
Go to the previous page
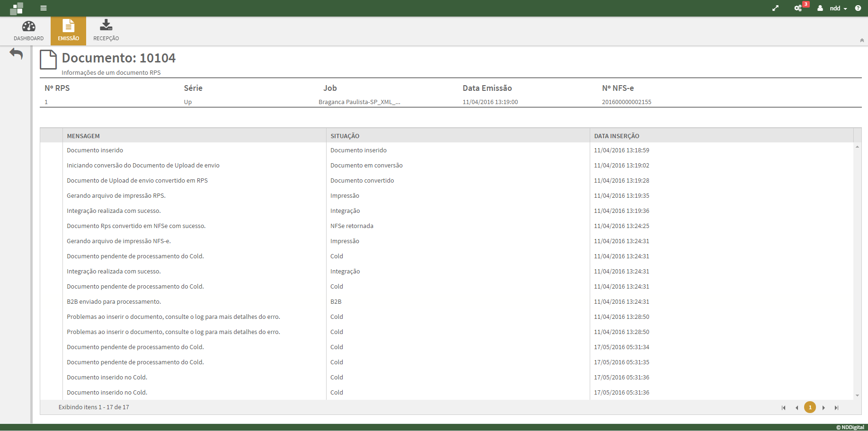click(797, 408)
